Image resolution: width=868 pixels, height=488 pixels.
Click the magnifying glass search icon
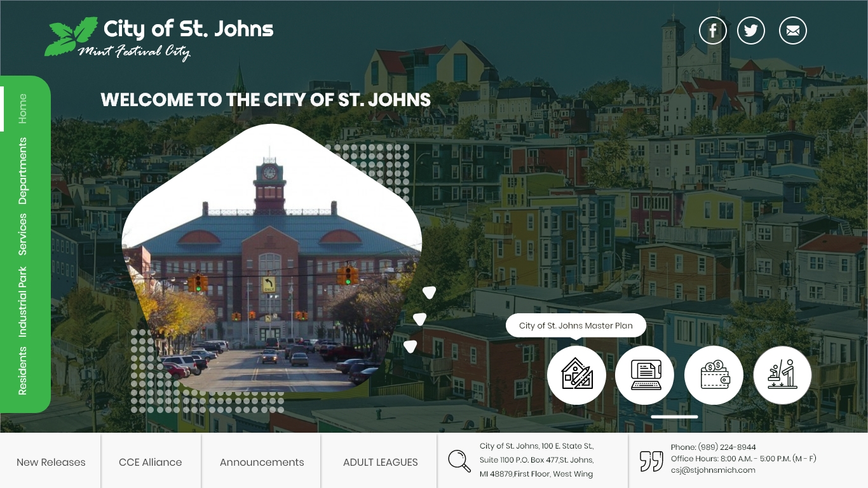[x=459, y=461]
